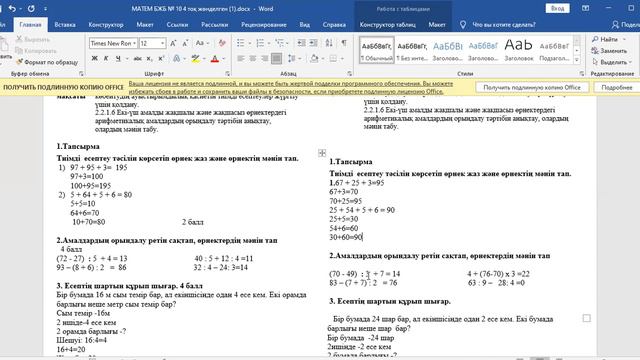Click Найти in editing group
The image size is (640, 360).
click(608, 39)
